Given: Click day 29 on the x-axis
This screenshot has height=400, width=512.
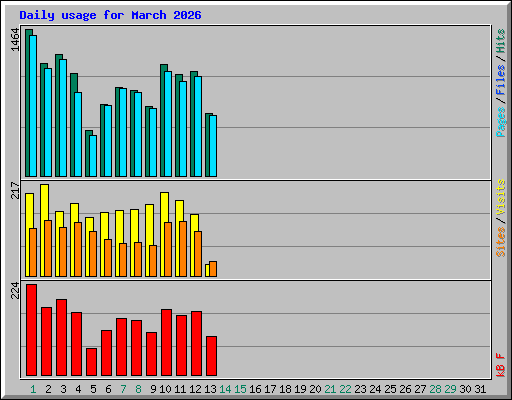Looking at the screenshot, I should tap(450, 389).
